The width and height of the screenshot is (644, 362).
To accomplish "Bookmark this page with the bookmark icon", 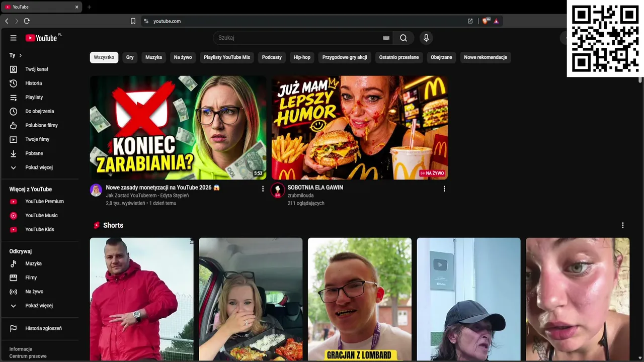I will (133, 21).
